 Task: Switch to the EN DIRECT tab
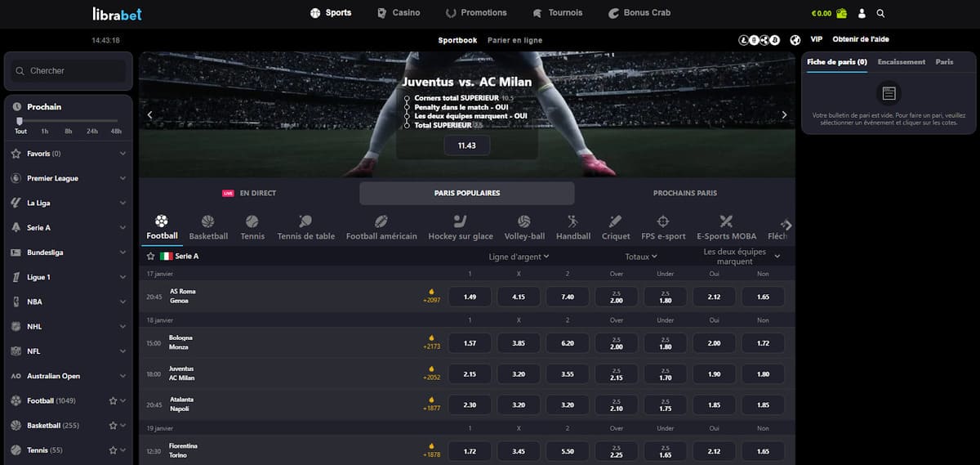tap(249, 194)
